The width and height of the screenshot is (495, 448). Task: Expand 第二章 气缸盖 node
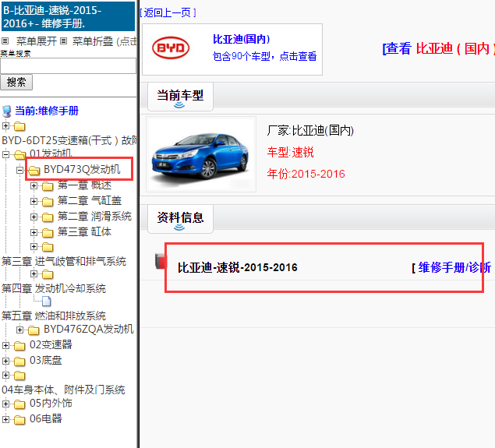tap(34, 201)
